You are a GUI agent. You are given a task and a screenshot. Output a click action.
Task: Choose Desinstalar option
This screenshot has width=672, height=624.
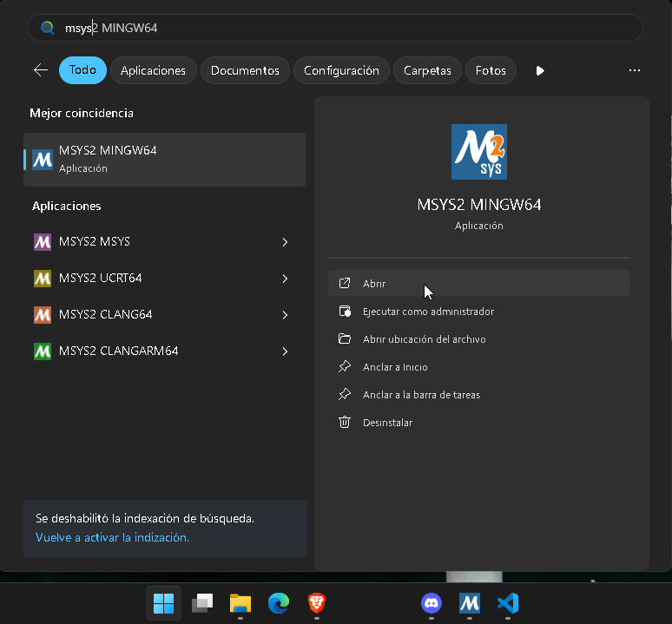(478, 423)
